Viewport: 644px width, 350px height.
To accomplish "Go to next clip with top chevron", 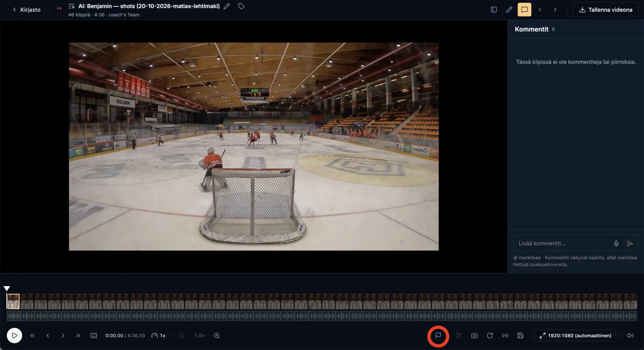I will point(555,10).
